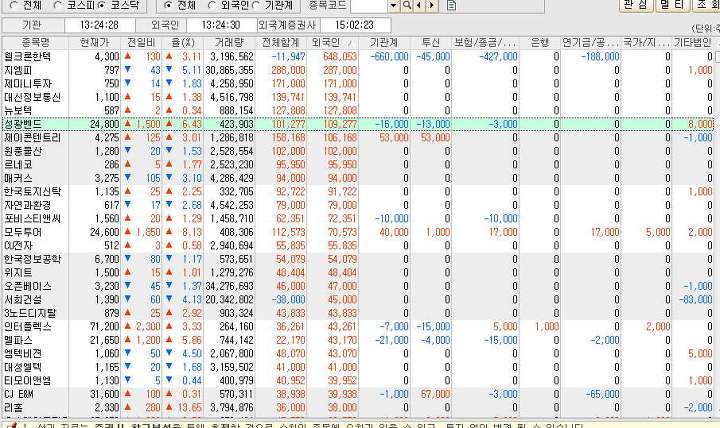Sort by 기관계 column header
Screen dimensions: 720x428
click(383, 43)
